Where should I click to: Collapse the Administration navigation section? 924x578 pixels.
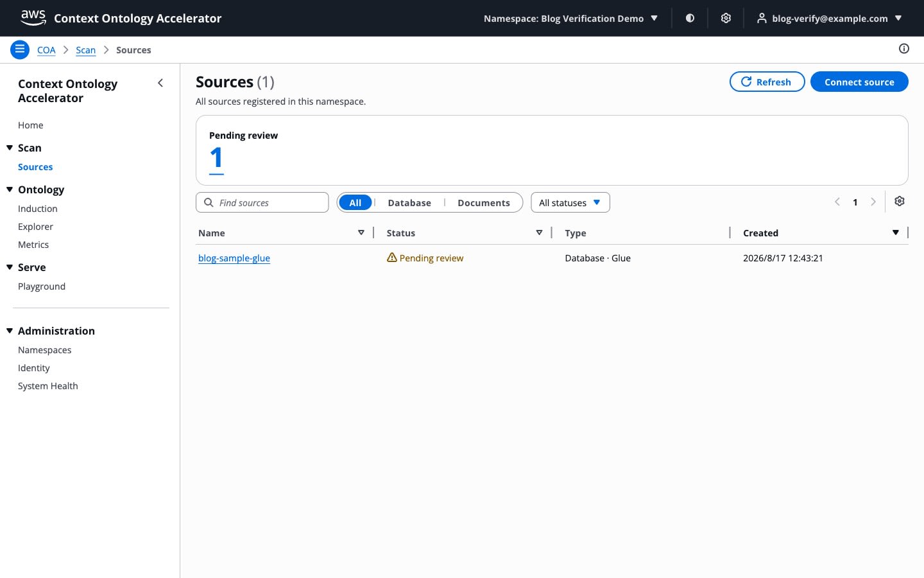10,331
